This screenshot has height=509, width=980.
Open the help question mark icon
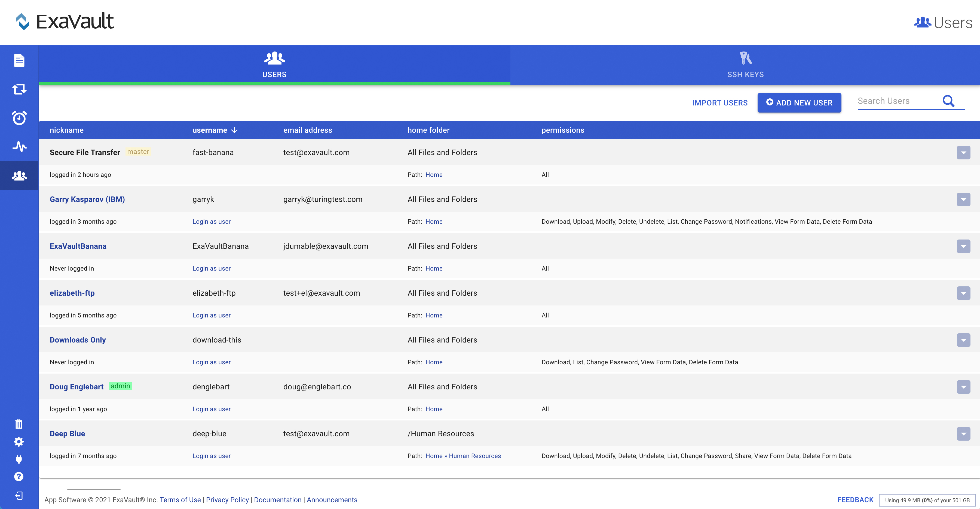19,477
